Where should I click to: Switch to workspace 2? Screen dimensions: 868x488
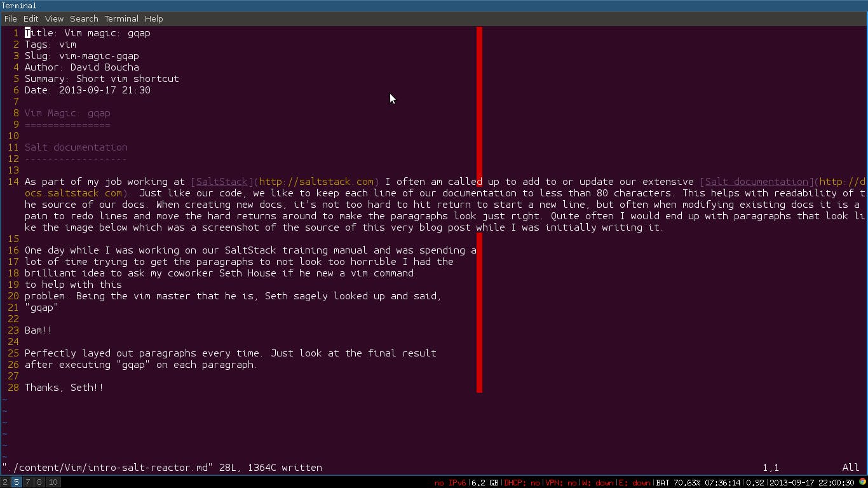point(6,482)
